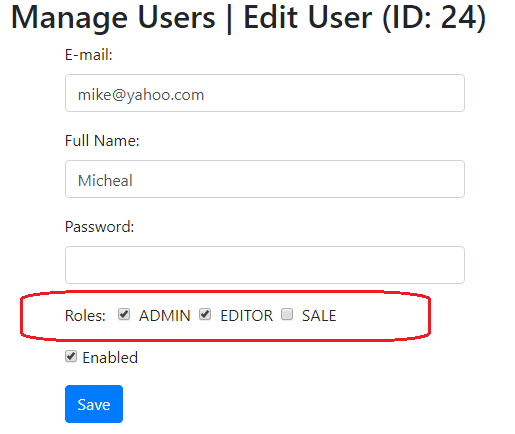Click the vertical bar separator in heading
The width and height of the screenshot is (515, 434).
point(229,18)
